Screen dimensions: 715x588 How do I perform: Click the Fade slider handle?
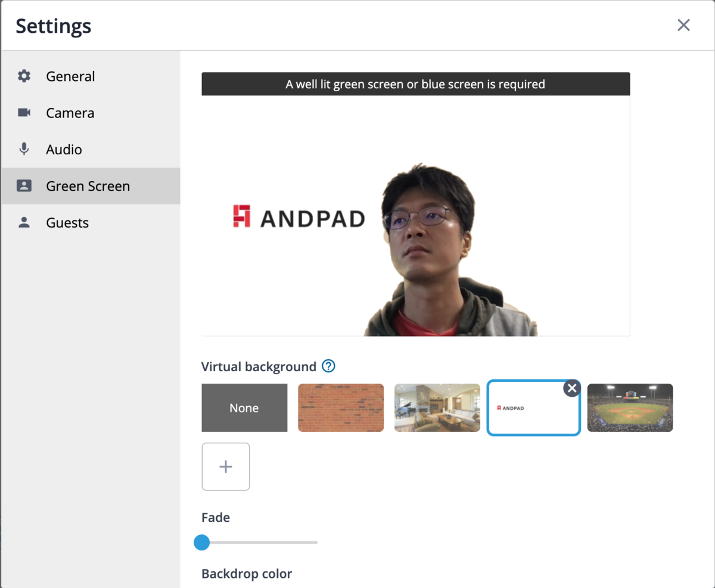pyautogui.click(x=202, y=542)
